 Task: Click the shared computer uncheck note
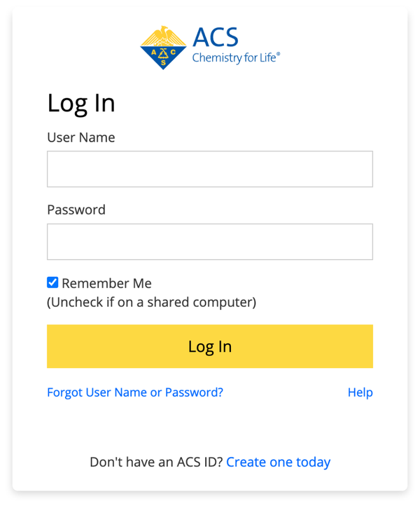tap(151, 303)
